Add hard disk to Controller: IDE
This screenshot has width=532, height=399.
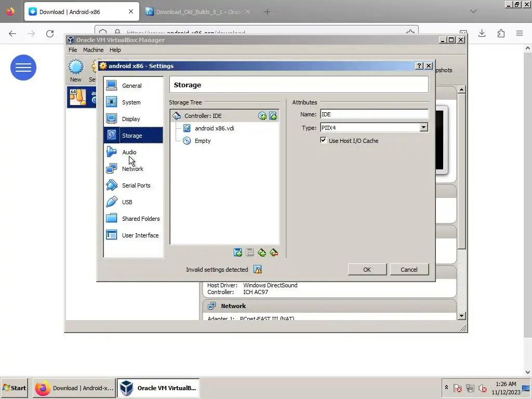point(273,116)
